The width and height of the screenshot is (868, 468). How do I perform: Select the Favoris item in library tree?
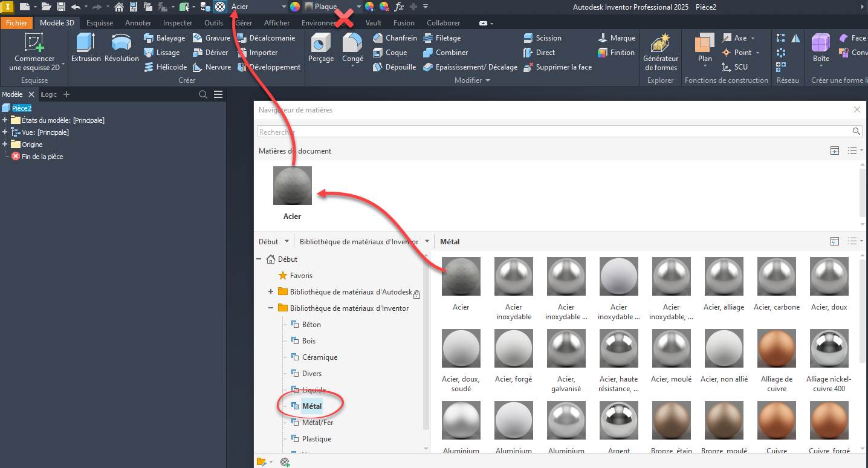[x=301, y=276]
